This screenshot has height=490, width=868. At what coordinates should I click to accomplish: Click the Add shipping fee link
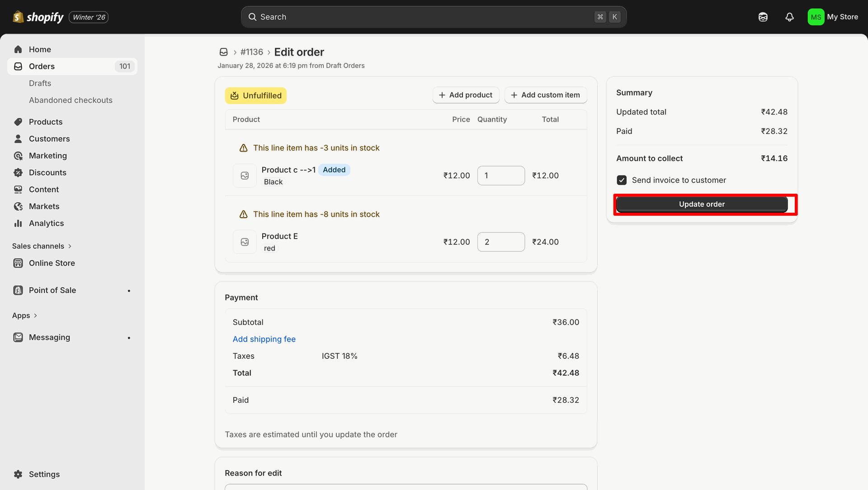(264, 339)
